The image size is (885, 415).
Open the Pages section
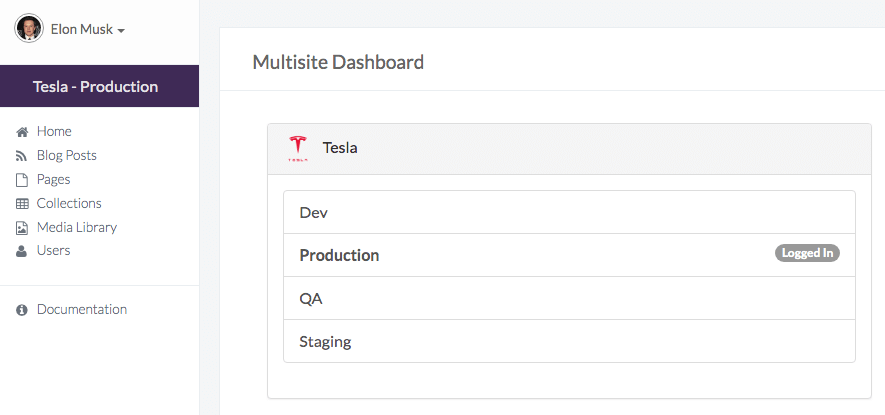tap(54, 180)
